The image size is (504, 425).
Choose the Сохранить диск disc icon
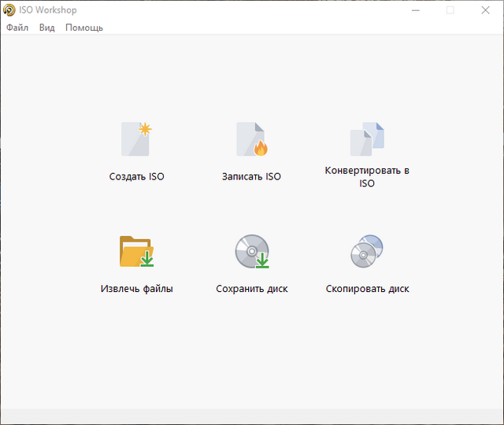pos(251,252)
